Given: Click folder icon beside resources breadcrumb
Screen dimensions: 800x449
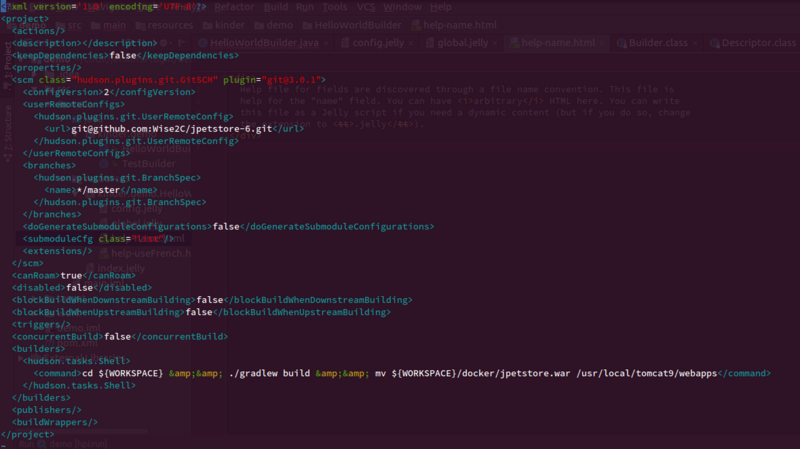Looking at the screenshot, I should click(x=141, y=26).
